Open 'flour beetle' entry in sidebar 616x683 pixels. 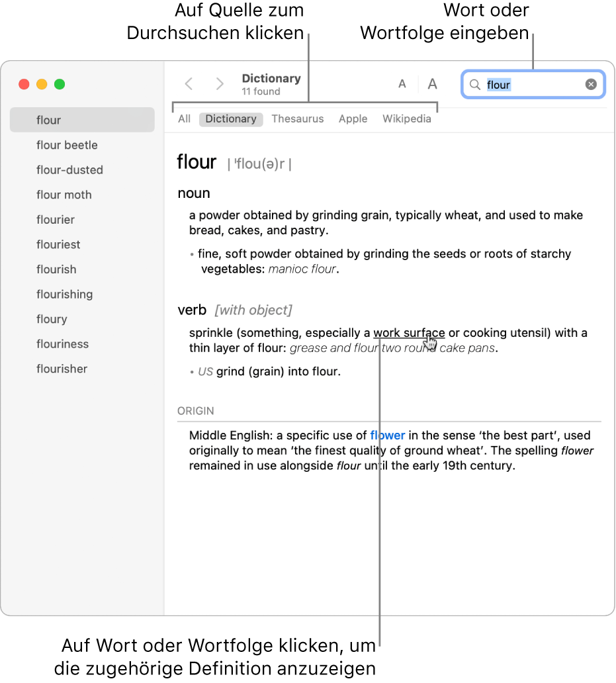coord(82,145)
